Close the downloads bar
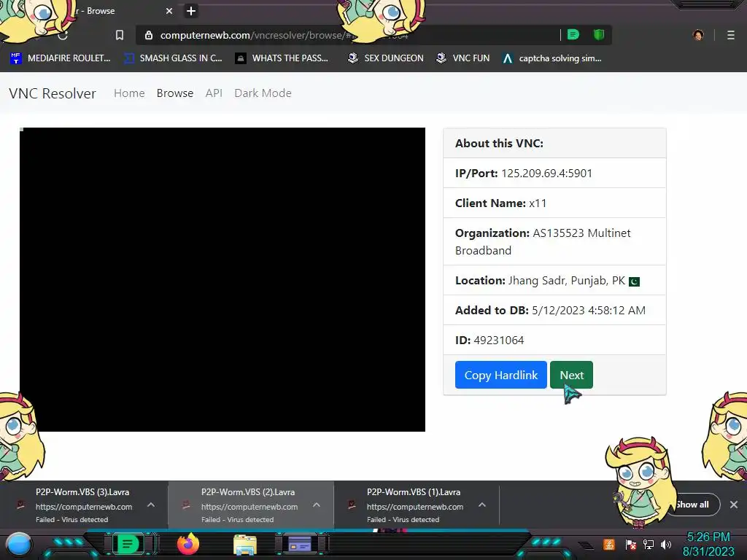 734,505
